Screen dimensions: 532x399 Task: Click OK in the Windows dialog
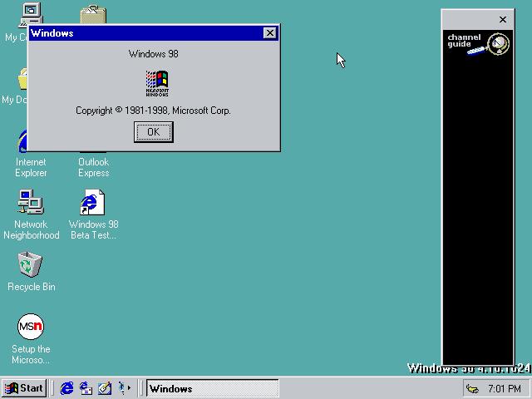coord(153,132)
